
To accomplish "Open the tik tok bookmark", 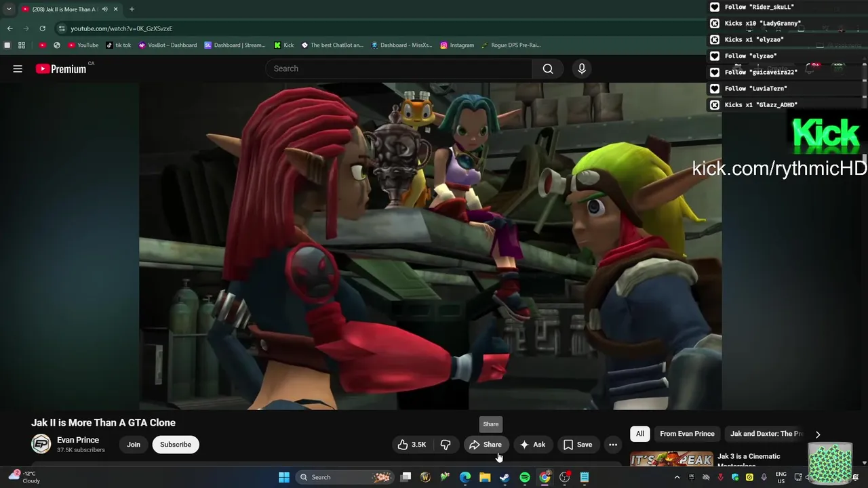I will (119, 45).
